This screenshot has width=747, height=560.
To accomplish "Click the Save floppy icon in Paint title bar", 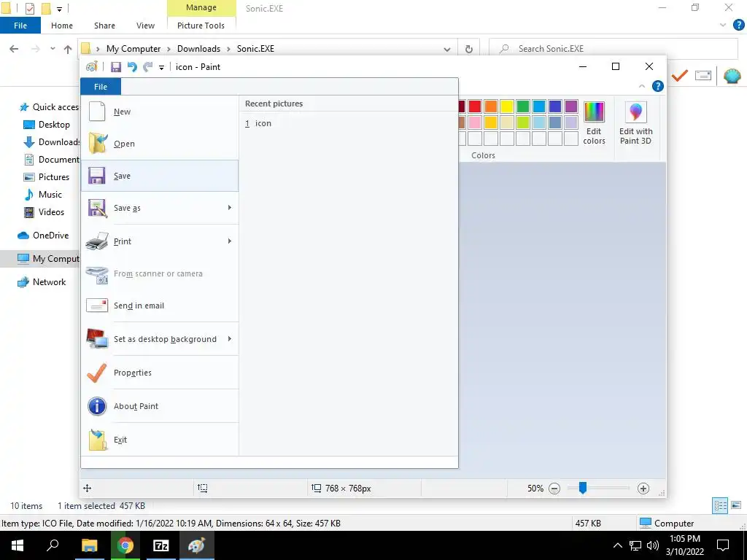I will 116,67.
